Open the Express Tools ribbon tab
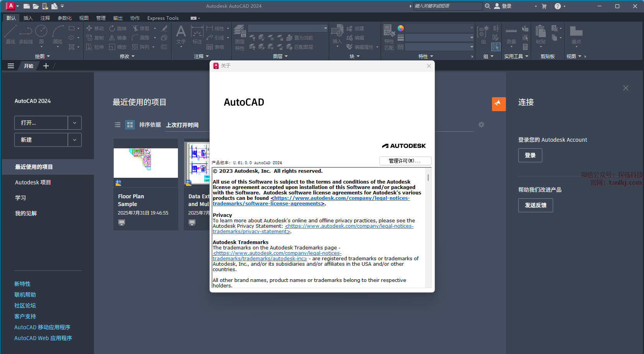Viewport: 644px width, 354px height. [x=163, y=18]
